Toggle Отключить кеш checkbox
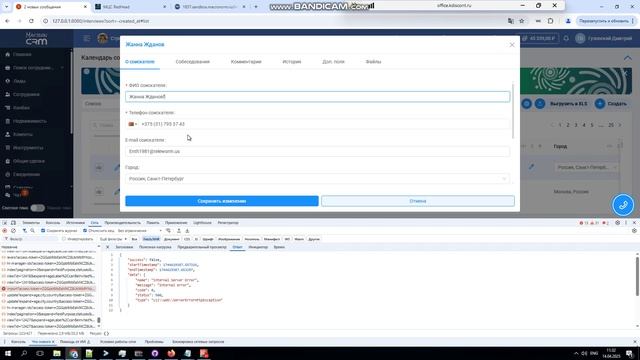The image size is (640, 360). [85, 231]
